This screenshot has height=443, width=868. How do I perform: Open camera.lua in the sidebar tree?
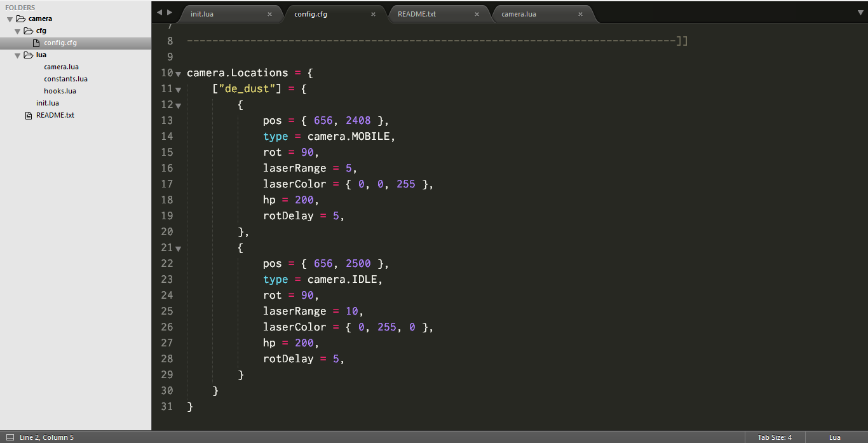[x=61, y=67]
